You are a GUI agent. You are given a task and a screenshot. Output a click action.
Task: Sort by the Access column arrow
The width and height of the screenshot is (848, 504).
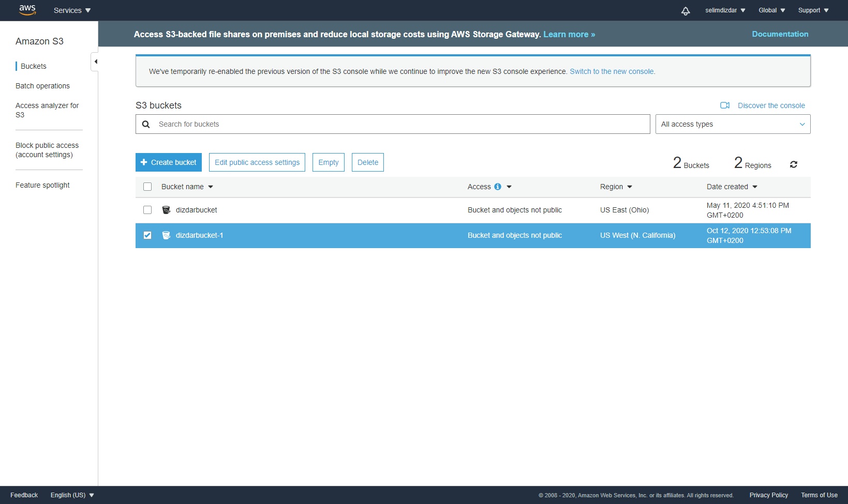tap(509, 187)
